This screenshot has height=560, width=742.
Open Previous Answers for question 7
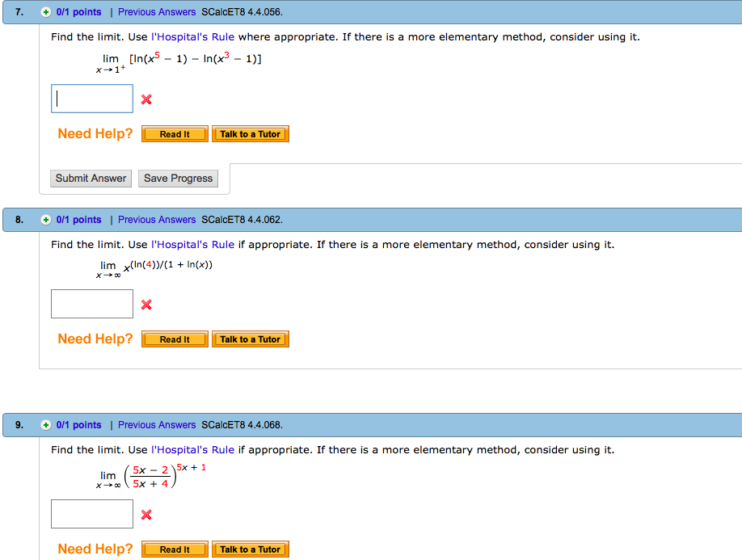(x=156, y=11)
